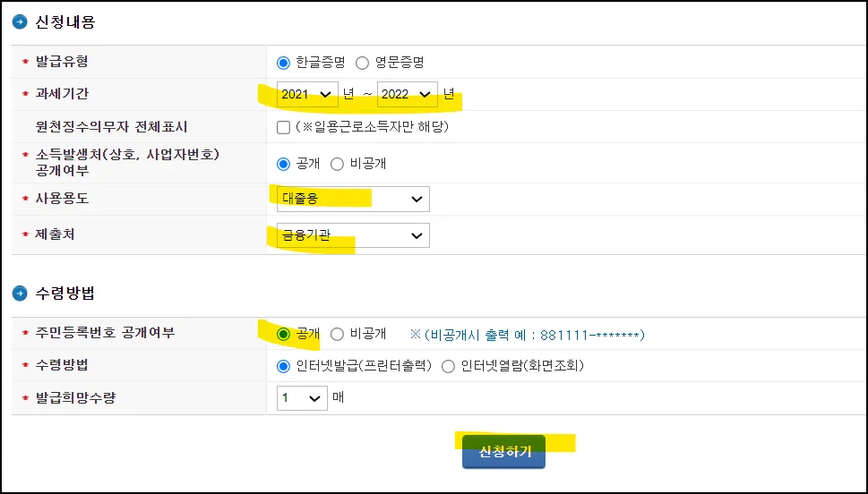The width and height of the screenshot is (868, 494).
Task: Select 인터넷열람(화면조회) receive method
Action: pos(448,365)
